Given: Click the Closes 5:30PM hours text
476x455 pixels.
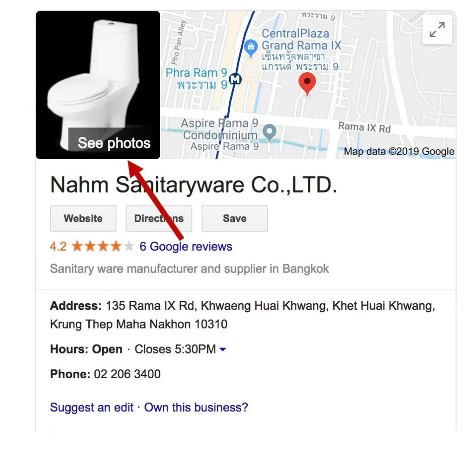Looking at the screenshot, I should [x=175, y=349].
